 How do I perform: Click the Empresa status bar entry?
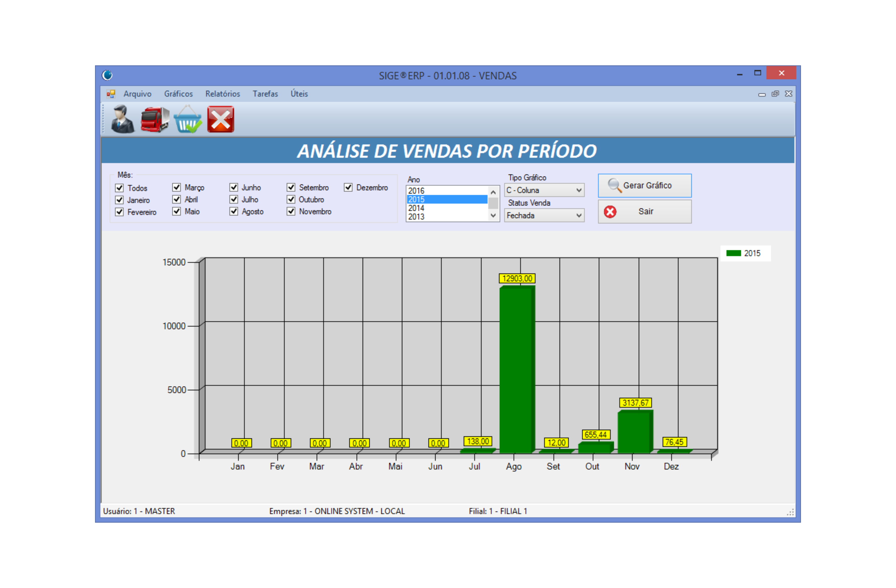point(337,511)
